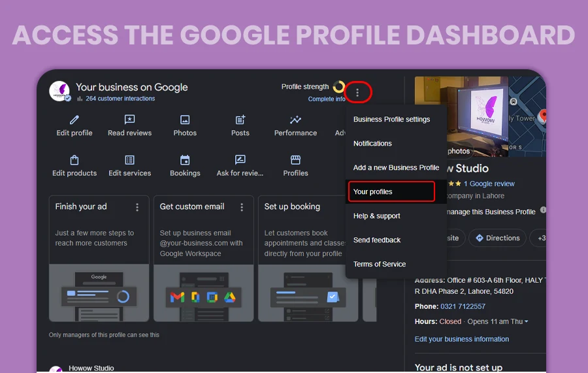The image size is (588, 373).
Task: Open options for Finish your ad card
Action: [137, 207]
